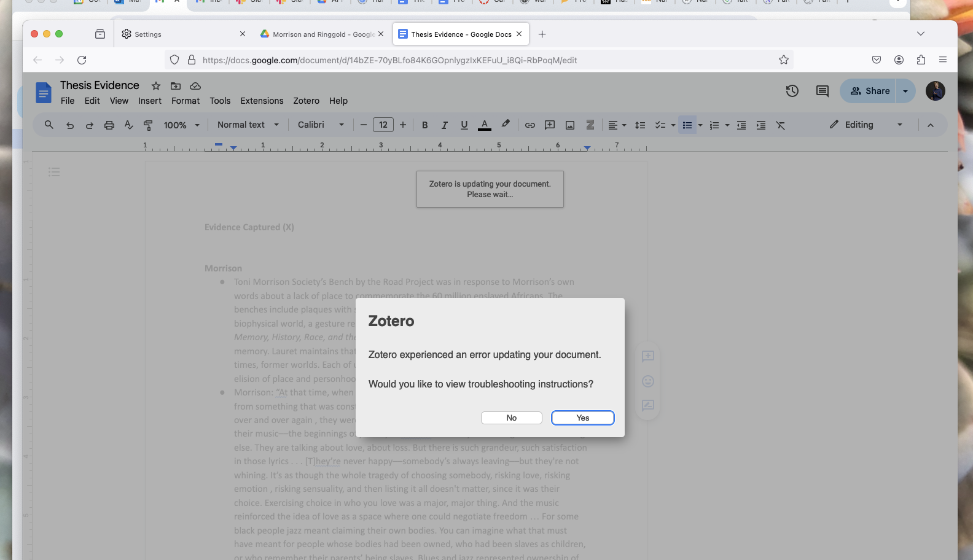The image size is (973, 560).
Task: Click No in the Zotero dialog
Action: [511, 418]
